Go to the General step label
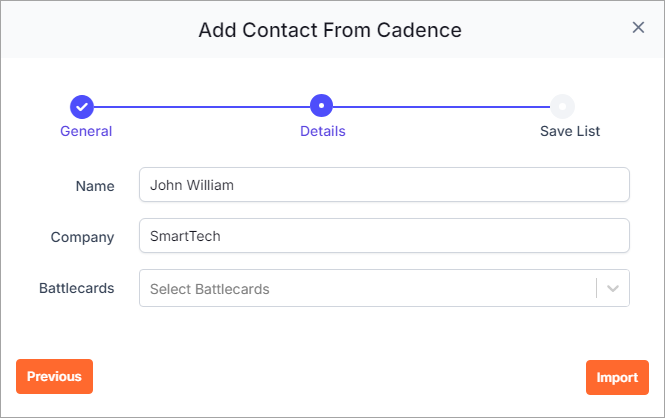665x418 pixels. [x=86, y=131]
